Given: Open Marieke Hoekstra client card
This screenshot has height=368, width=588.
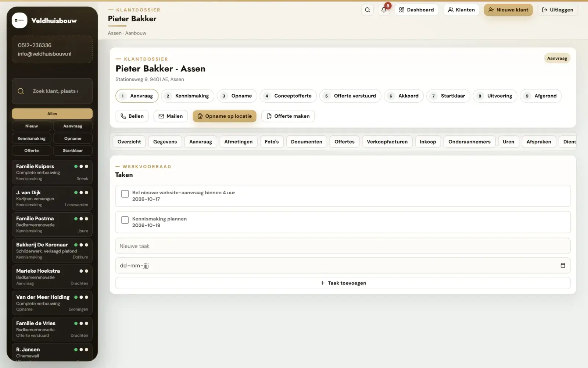Looking at the screenshot, I should (x=52, y=277).
